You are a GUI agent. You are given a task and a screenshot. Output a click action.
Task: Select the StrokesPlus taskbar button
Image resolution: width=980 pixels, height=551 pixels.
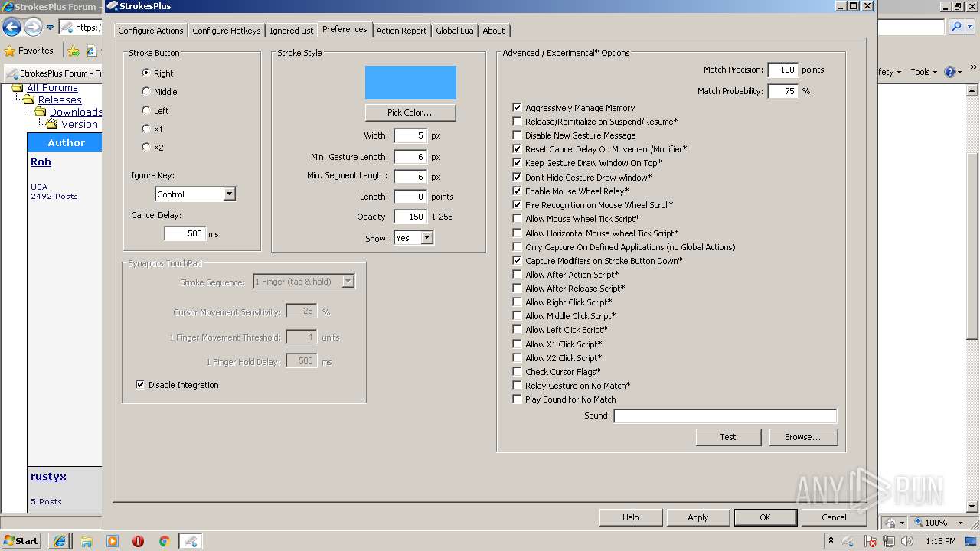click(x=191, y=541)
